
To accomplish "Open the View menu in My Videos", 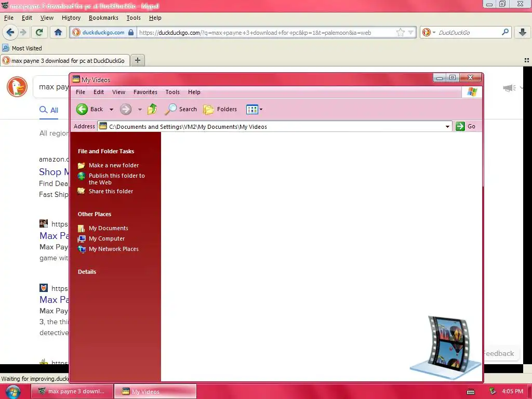I will click(119, 92).
